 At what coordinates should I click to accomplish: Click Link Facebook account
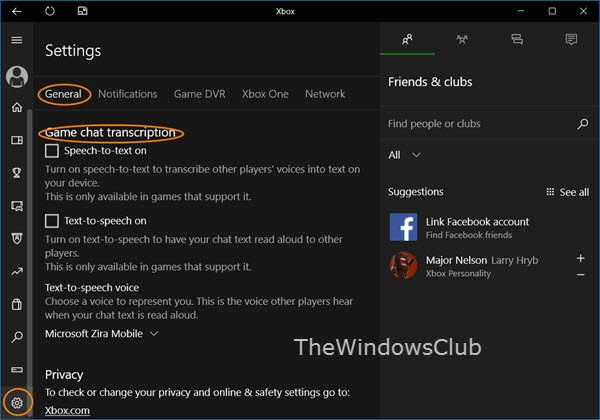(x=477, y=222)
